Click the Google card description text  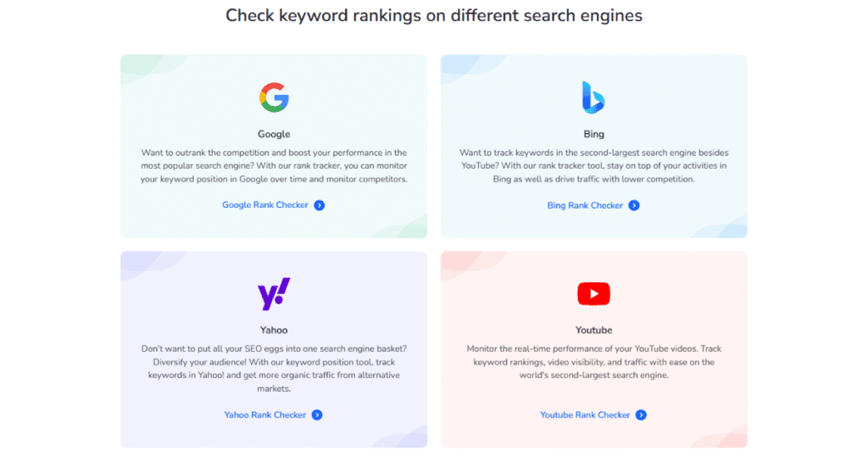(x=274, y=166)
